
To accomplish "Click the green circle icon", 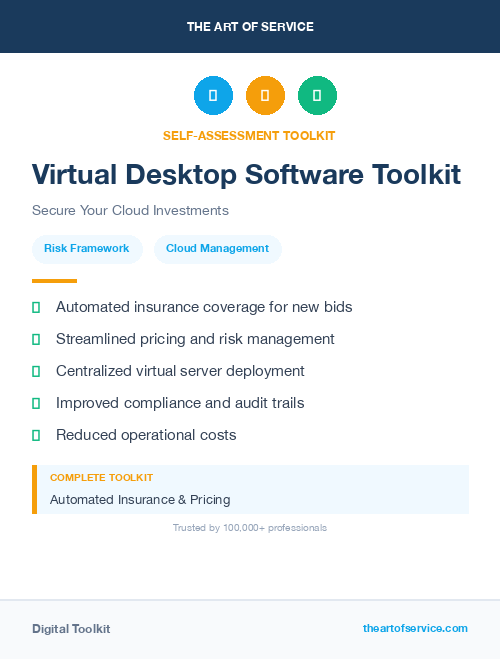I will click(x=317, y=95).
